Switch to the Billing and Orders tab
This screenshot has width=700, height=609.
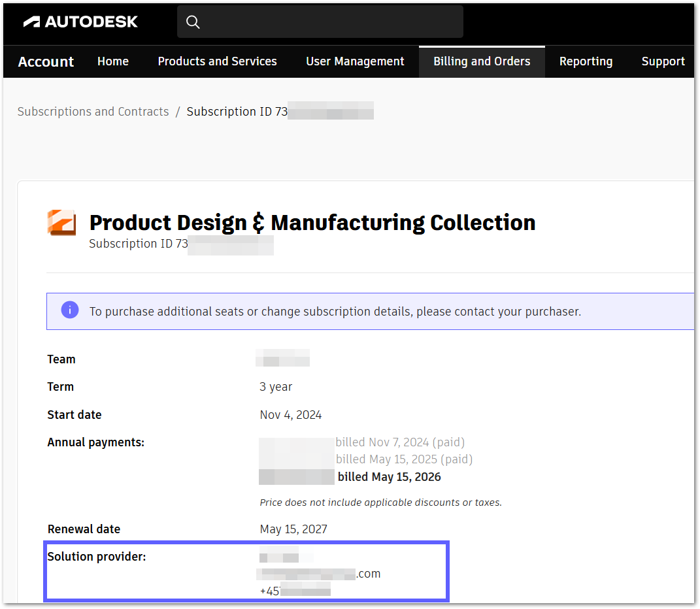[482, 61]
